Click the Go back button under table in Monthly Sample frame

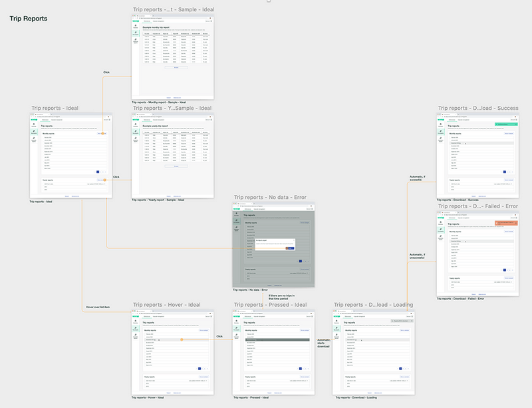coord(176,68)
